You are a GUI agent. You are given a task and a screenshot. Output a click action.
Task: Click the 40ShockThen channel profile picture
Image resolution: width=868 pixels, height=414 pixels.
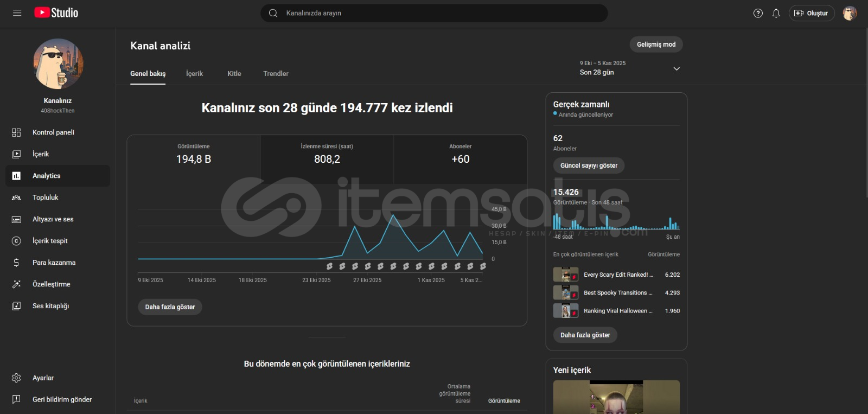click(58, 64)
